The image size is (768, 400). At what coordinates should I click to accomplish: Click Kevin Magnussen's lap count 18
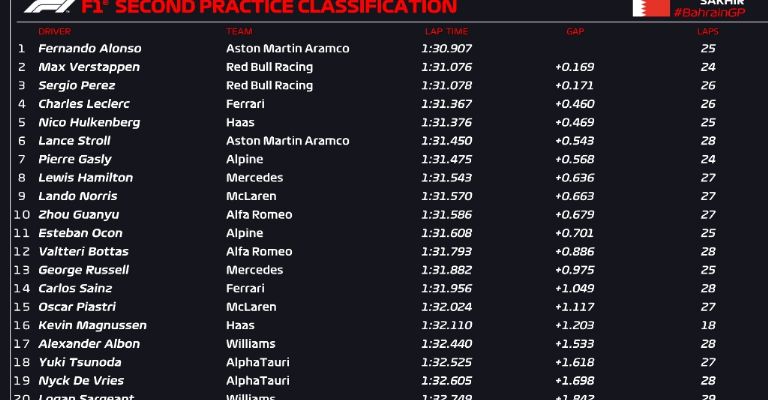point(708,326)
